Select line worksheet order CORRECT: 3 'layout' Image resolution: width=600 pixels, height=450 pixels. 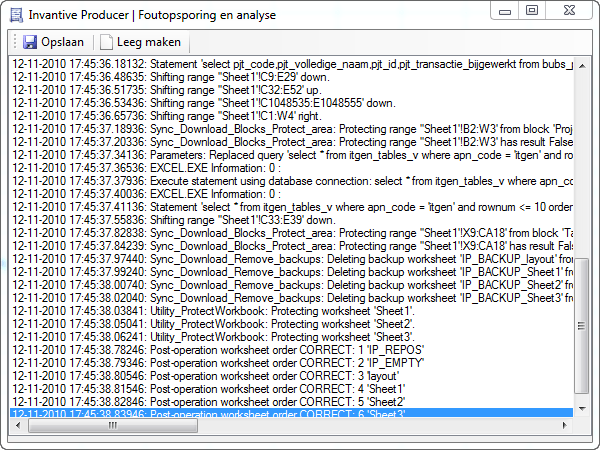(x=292, y=376)
